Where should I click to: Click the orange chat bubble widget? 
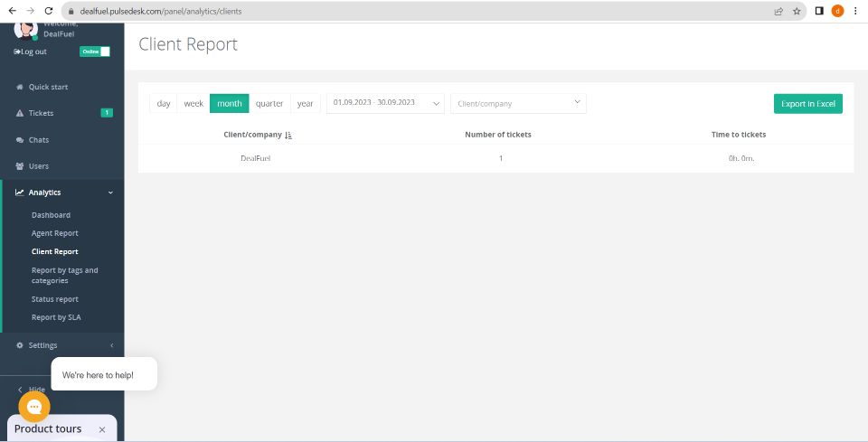(34, 407)
